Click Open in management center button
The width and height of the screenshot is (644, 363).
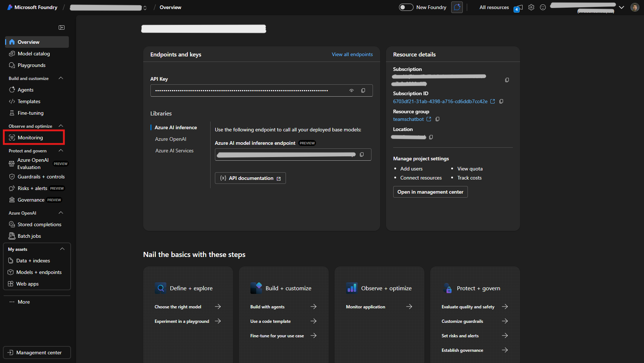pos(430,192)
